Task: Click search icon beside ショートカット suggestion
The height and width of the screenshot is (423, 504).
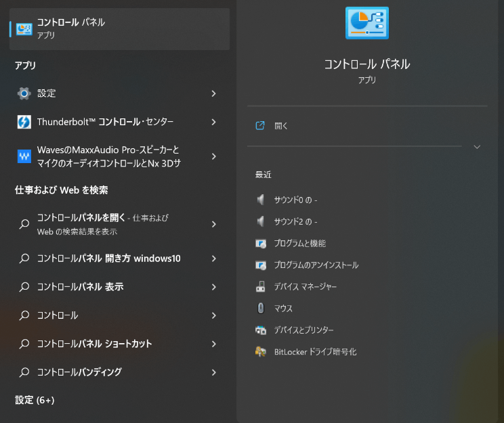Action: click(x=24, y=344)
